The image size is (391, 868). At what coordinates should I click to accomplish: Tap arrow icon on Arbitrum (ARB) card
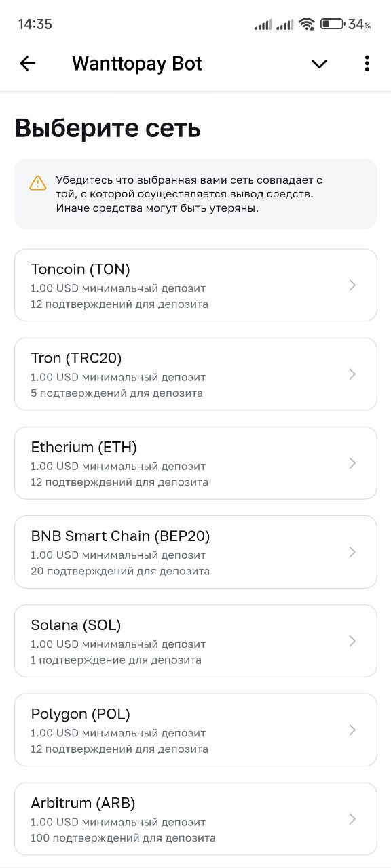[x=352, y=819]
